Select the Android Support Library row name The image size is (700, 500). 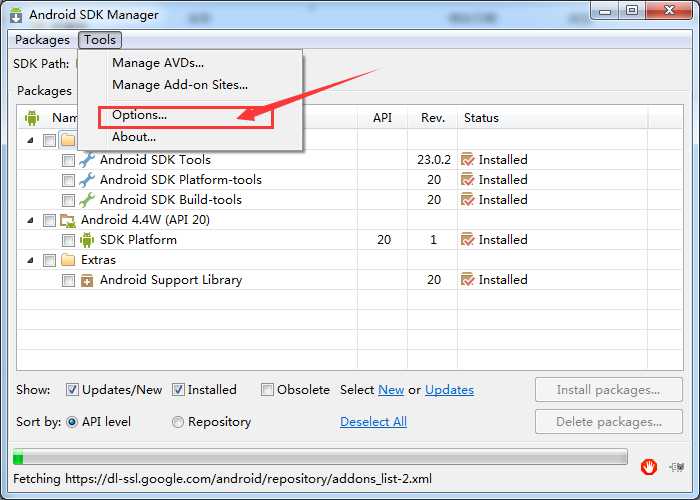171,280
